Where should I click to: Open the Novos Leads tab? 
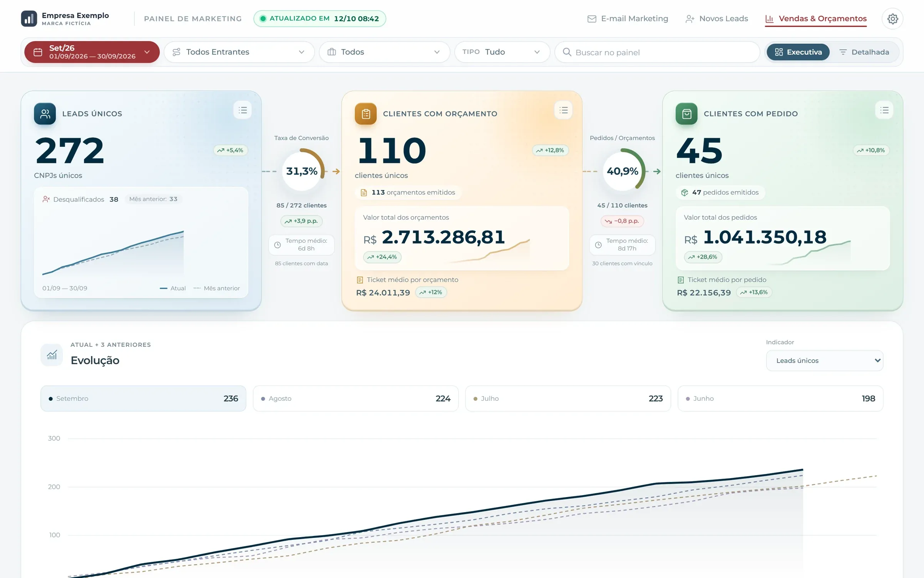[716, 19]
